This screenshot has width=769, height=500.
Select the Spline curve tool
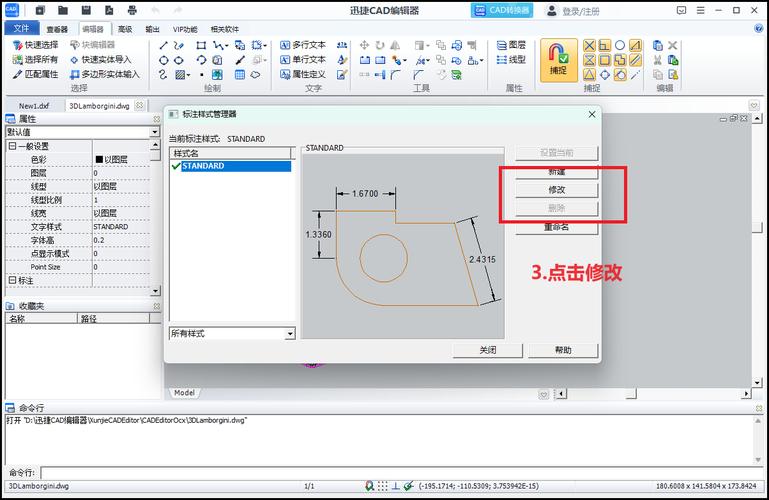point(163,75)
